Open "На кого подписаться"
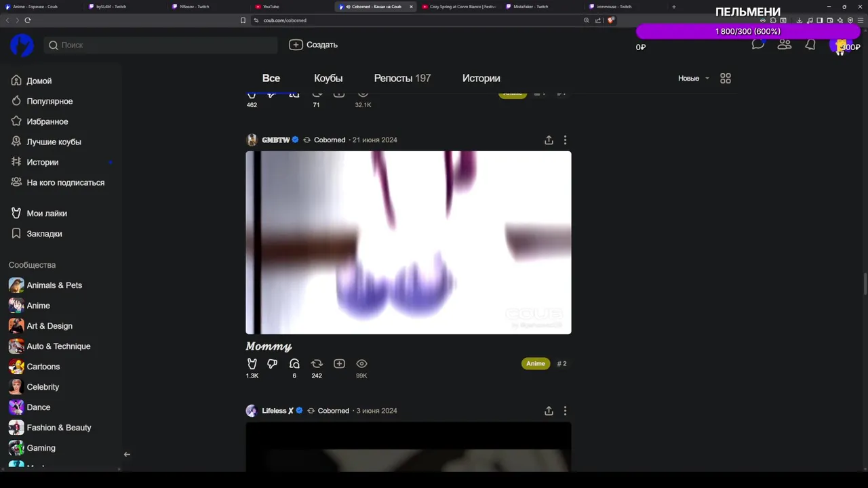This screenshot has width=868, height=488. 65,182
